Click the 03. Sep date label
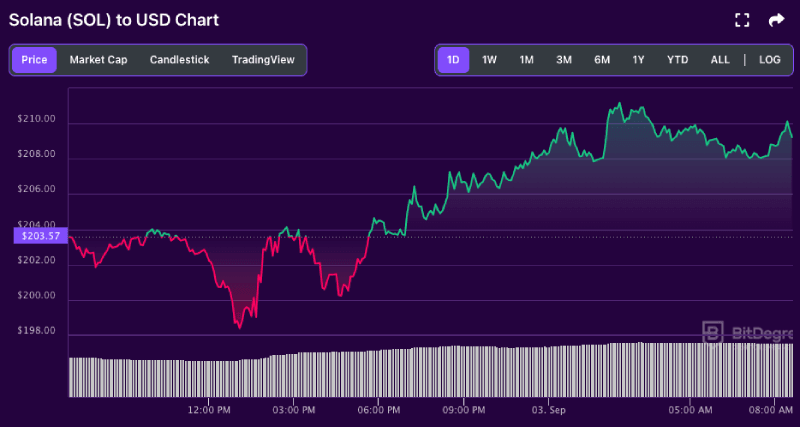The width and height of the screenshot is (800, 427). [x=549, y=410]
